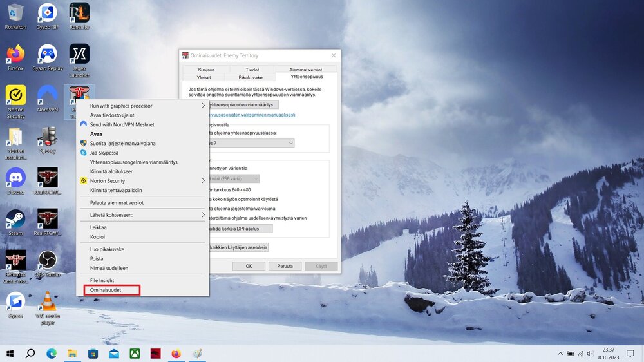Screen dimensions: 644x362
Task: Open link asetusten valitseminen manuaalisesti
Action: point(252,115)
